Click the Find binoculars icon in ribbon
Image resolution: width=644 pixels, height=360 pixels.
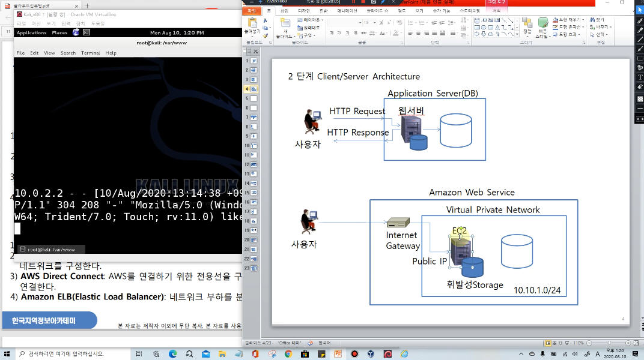click(x=592, y=20)
